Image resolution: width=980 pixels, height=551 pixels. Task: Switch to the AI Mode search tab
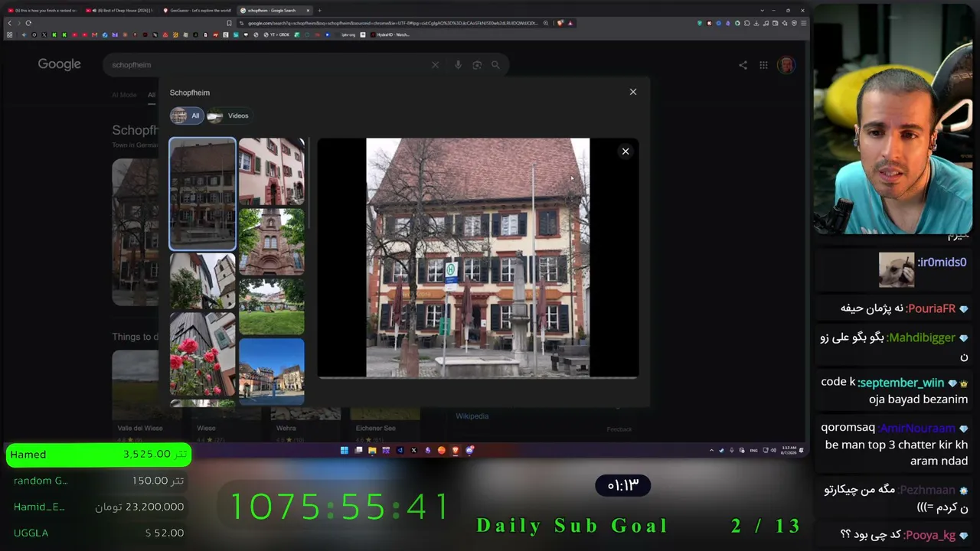[124, 95]
